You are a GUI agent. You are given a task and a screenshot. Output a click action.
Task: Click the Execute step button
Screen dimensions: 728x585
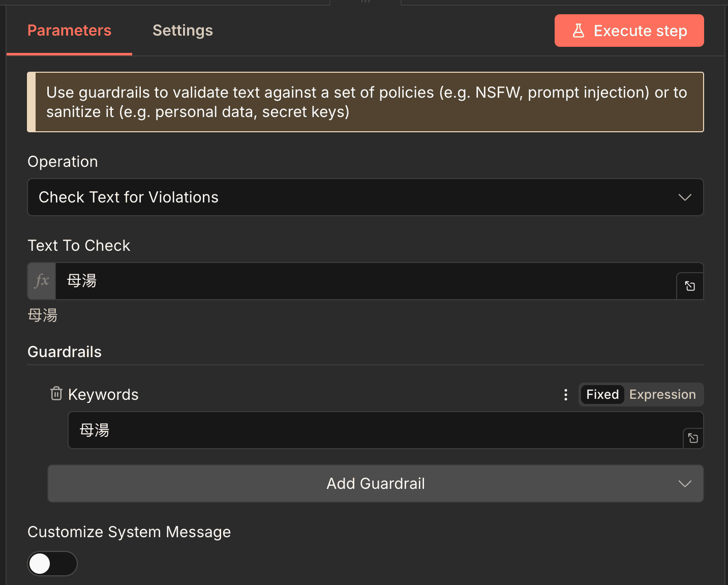click(629, 31)
